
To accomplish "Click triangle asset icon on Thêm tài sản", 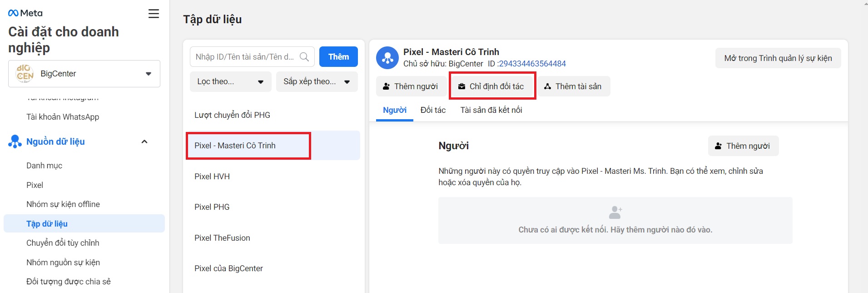I will (547, 86).
